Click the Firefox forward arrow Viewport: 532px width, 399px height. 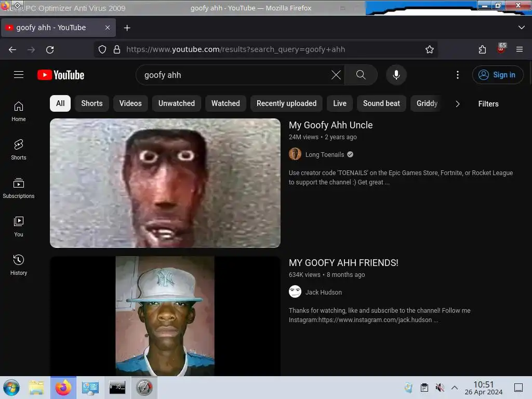pos(31,50)
